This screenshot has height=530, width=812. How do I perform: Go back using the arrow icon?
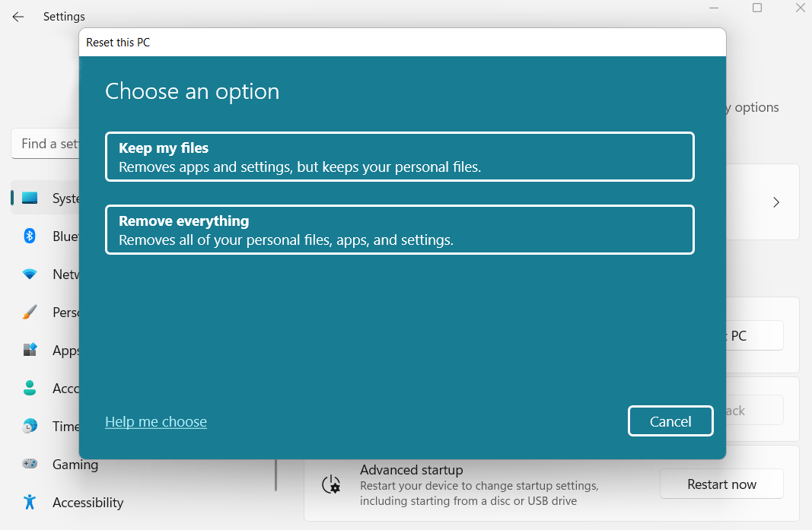(x=18, y=17)
